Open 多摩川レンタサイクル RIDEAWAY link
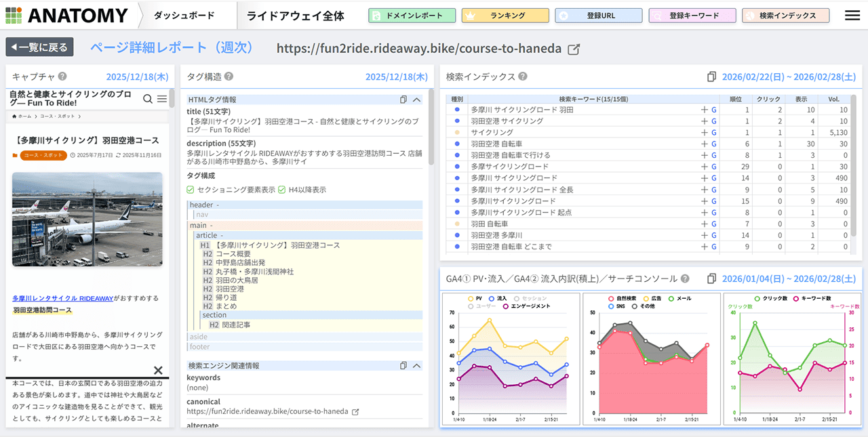This screenshot has height=437, width=868. click(62, 297)
